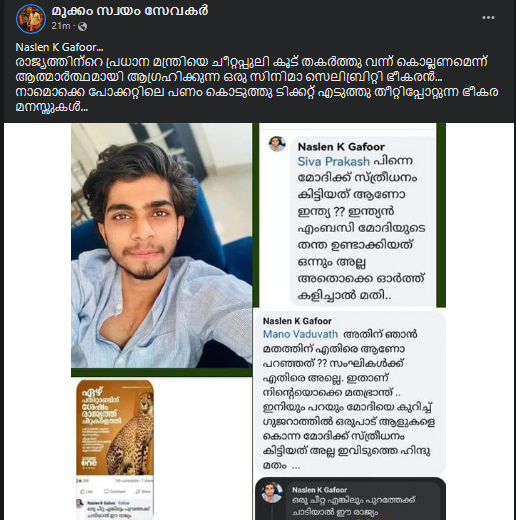Click Naslen K Gafoor name in second comment
Viewport: 516px width, 520px height.
(297, 321)
